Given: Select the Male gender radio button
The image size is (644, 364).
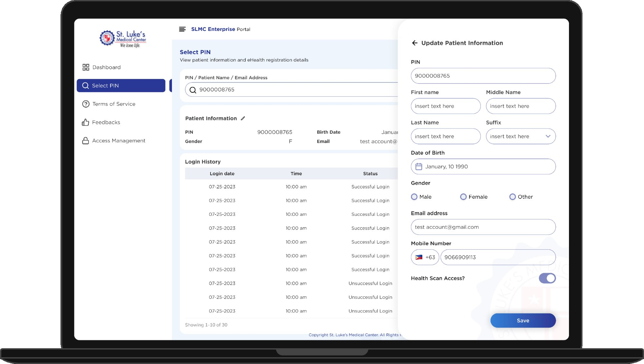Looking at the screenshot, I should coord(414,196).
